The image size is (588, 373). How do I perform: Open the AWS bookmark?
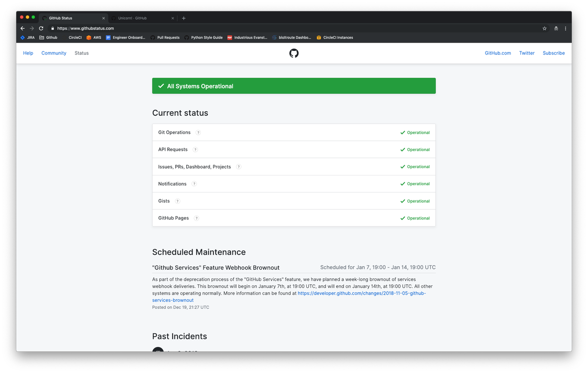tap(94, 37)
